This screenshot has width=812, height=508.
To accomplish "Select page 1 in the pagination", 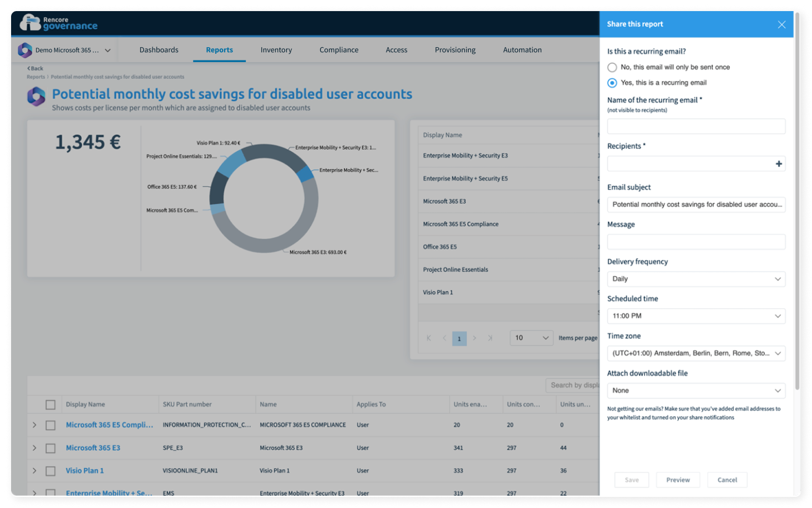I will (x=459, y=338).
